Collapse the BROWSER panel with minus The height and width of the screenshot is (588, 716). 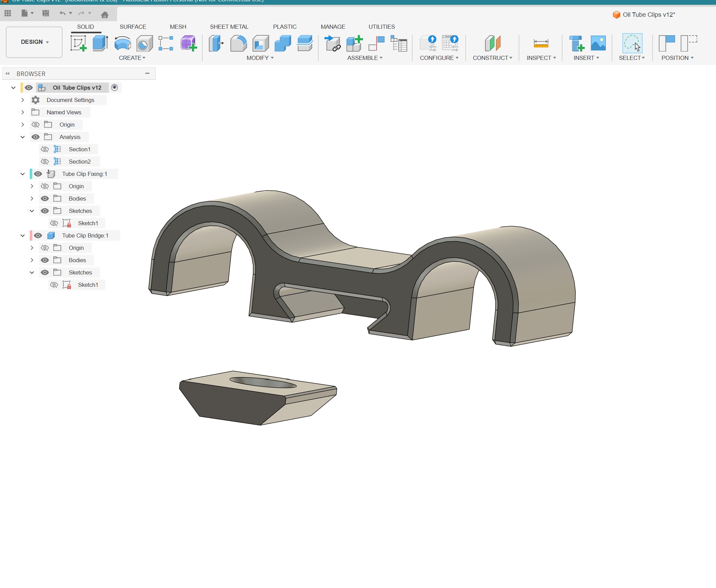coord(148,73)
